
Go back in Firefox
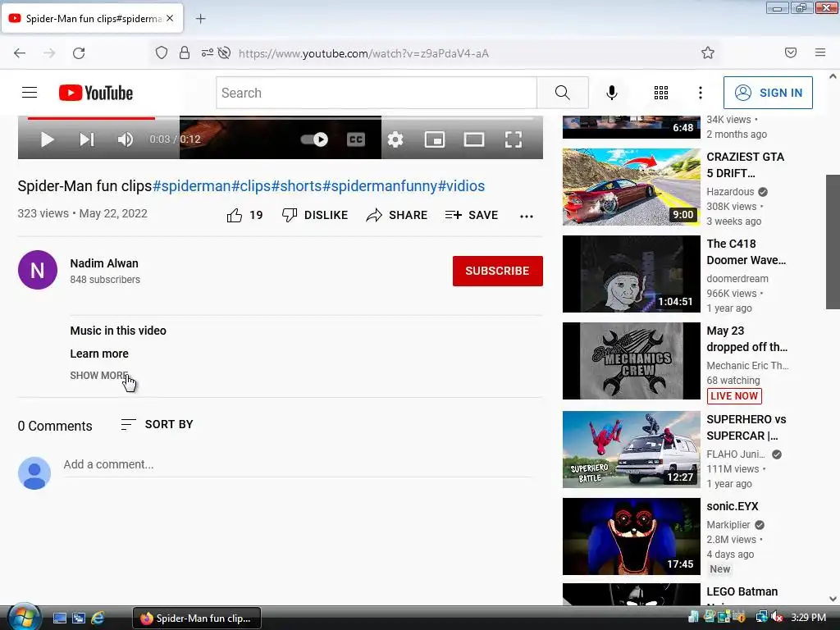(x=20, y=53)
